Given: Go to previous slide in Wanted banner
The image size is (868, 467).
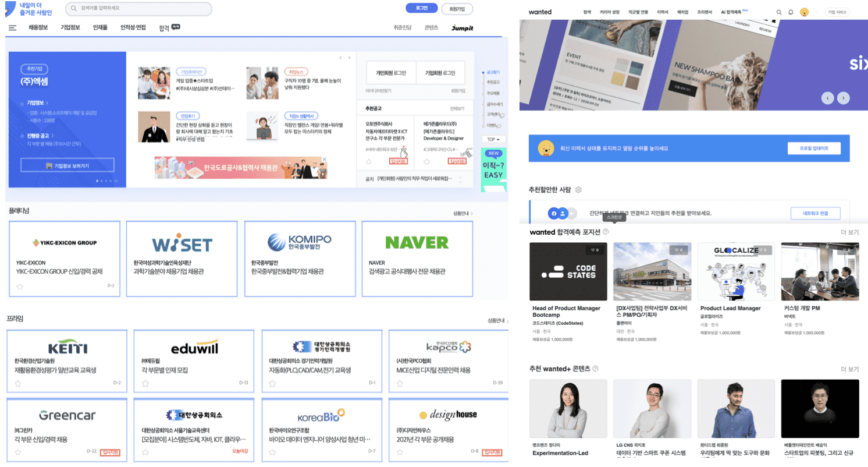Looking at the screenshot, I should [827, 98].
